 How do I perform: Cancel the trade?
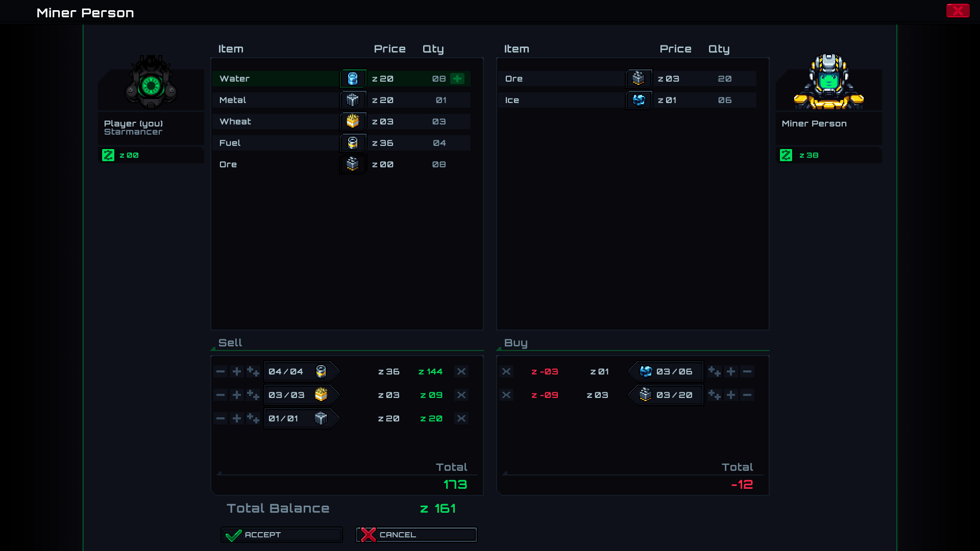click(x=415, y=534)
